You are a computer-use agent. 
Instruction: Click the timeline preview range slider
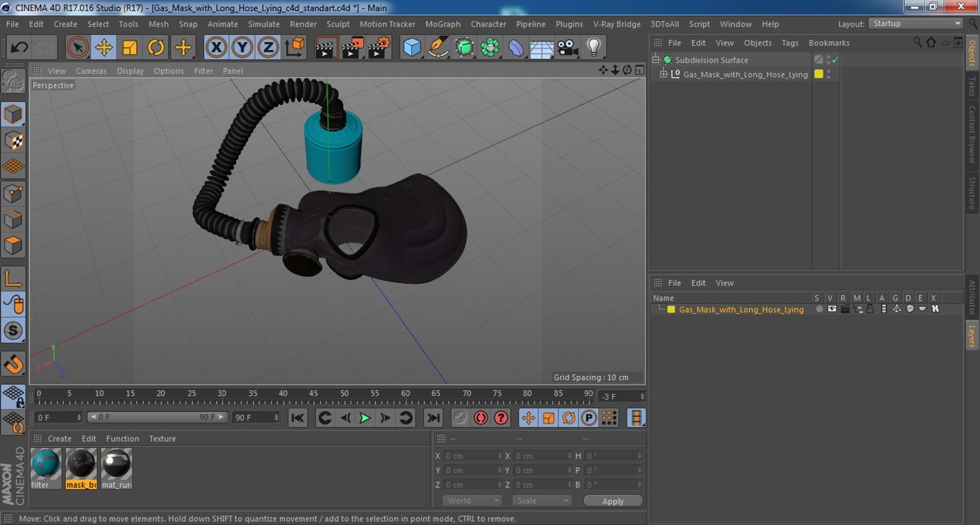[158, 417]
